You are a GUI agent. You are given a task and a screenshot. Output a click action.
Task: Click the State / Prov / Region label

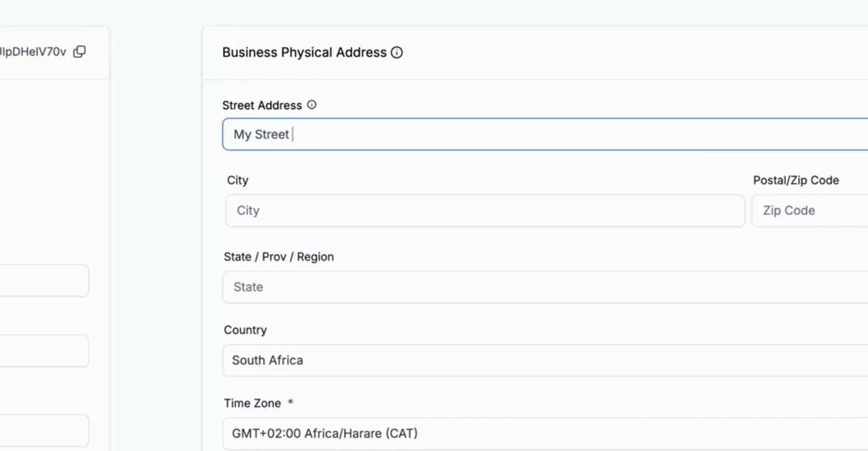point(279,257)
